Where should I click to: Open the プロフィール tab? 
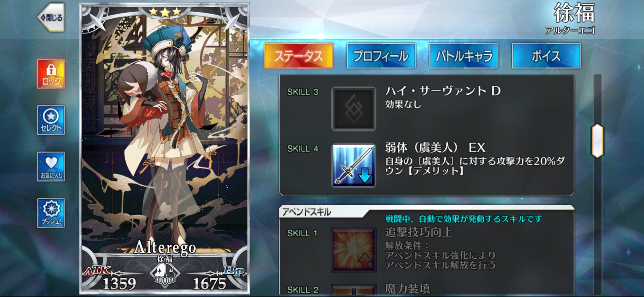tap(381, 56)
